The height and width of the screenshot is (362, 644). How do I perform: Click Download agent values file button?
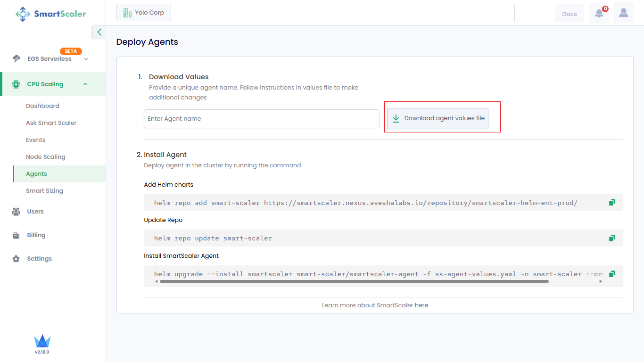point(438,118)
